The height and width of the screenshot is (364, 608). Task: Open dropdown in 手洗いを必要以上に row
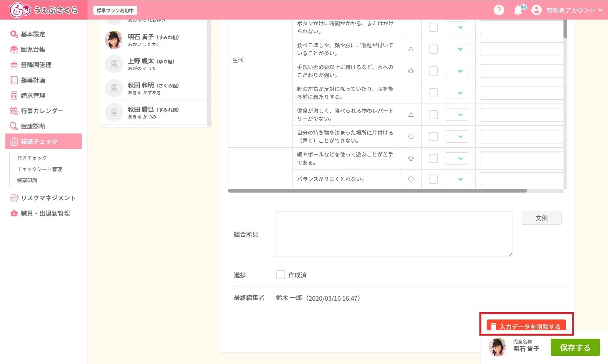pyautogui.click(x=457, y=71)
